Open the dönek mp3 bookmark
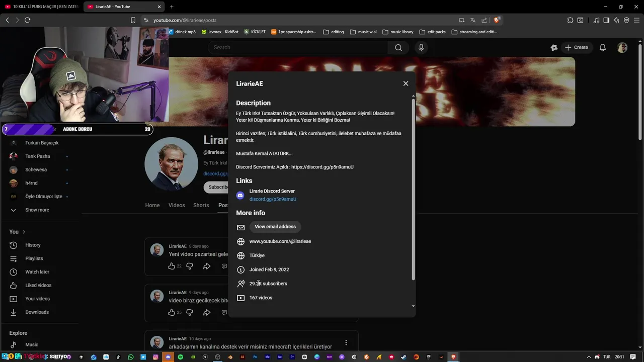This screenshot has height=362, width=644. coord(182,32)
